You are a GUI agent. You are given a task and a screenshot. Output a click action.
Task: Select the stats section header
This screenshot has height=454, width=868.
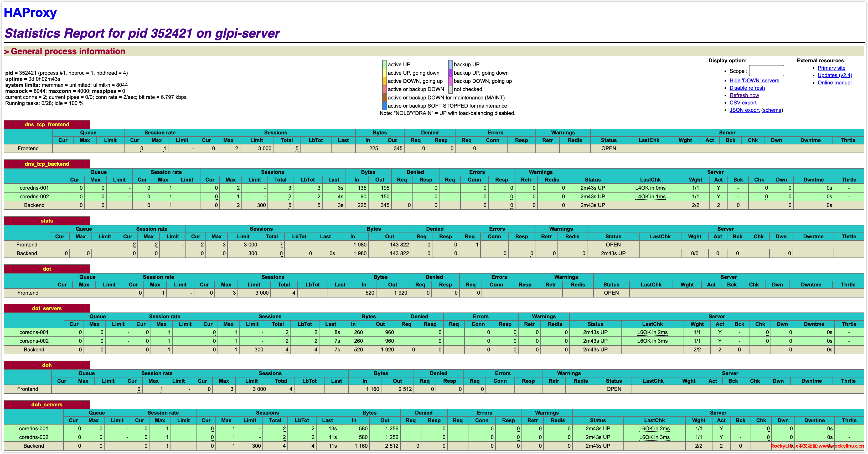(x=47, y=221)
